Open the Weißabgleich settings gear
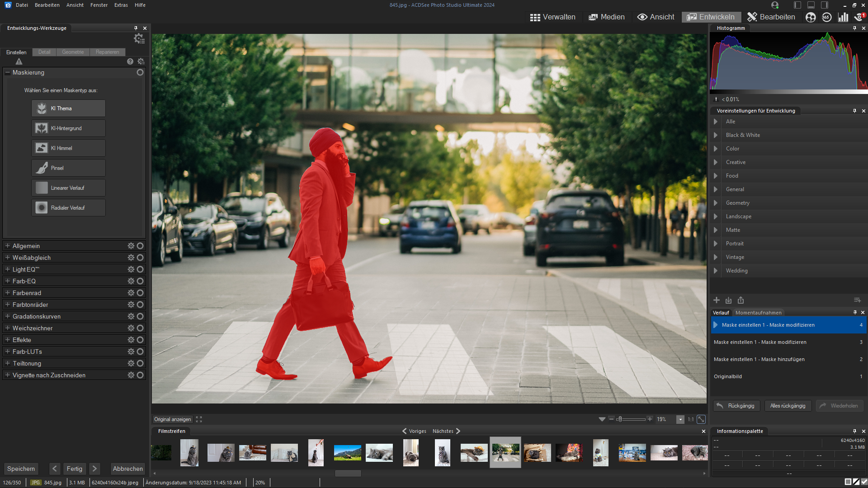868x488 pixels. click(x=131, y=258)
